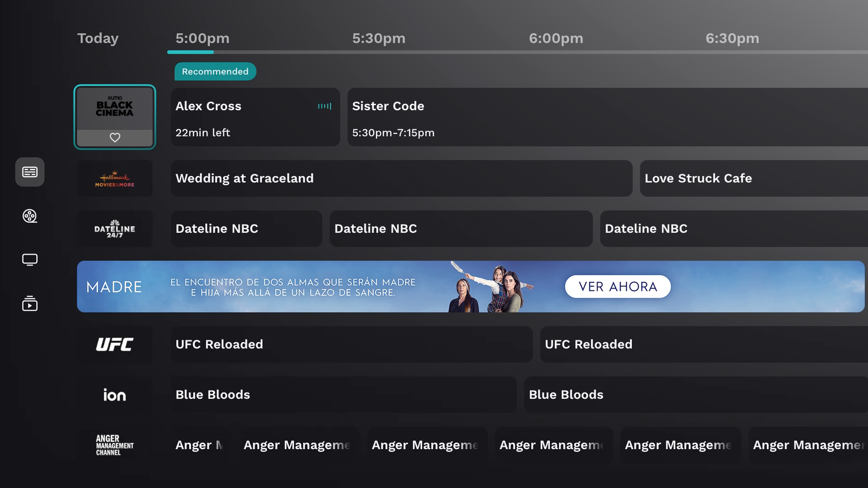Select the Recommended category tag
868x488 pixels.
[215, 71]
